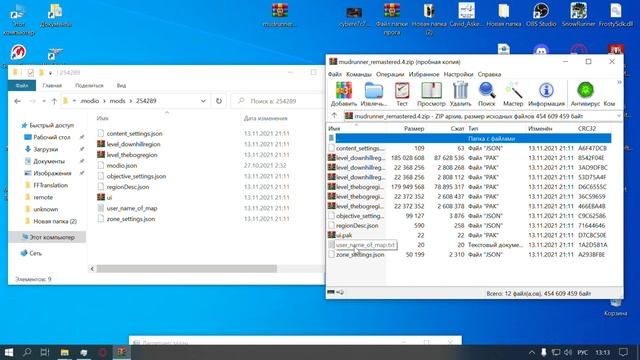
Task: Sort Explorer list by Имя column
Action: coord(102,118)
